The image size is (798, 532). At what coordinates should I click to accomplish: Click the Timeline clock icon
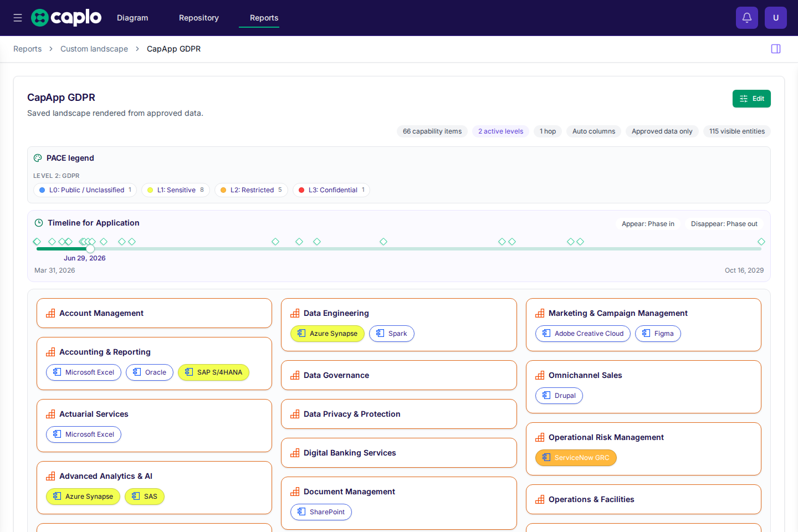(39, 223)
